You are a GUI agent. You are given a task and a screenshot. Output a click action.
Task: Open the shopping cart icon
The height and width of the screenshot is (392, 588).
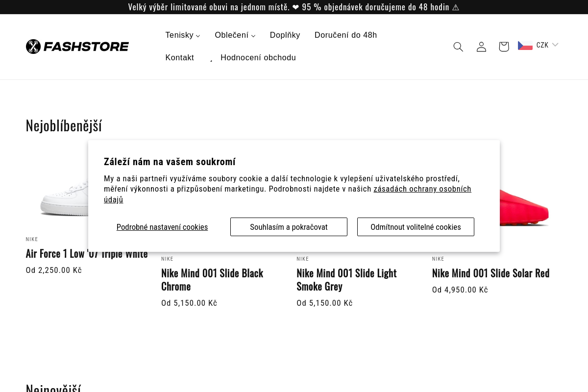(504, 47)
